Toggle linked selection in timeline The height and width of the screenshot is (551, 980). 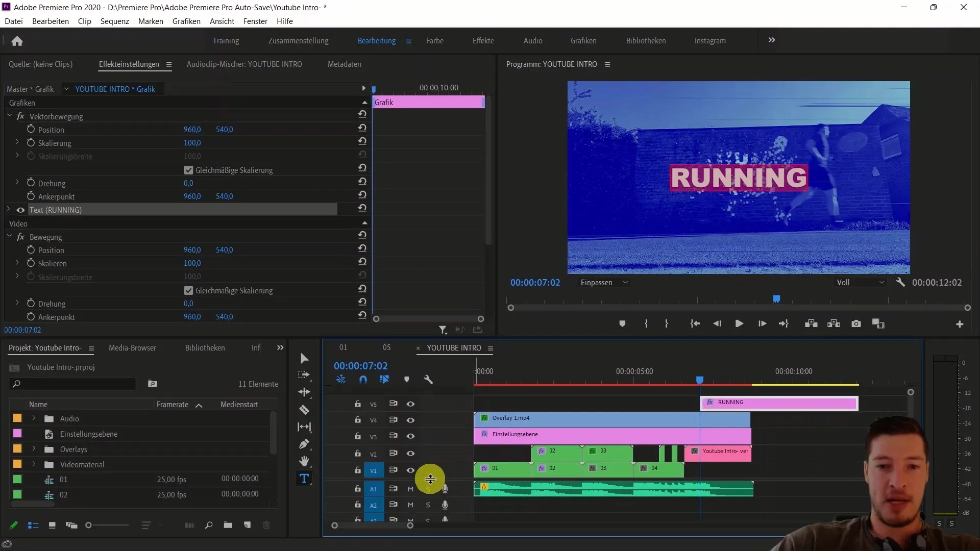pos(384,380)
